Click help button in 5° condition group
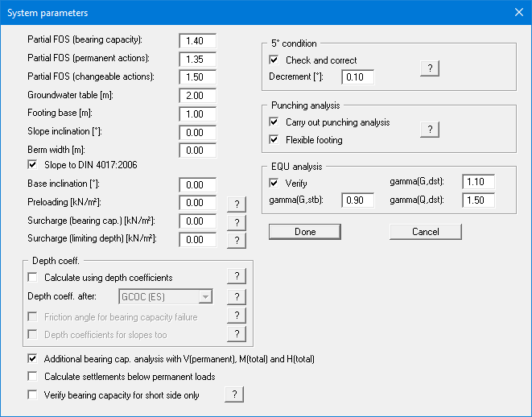This screenshot has height=417, width=532. [430, 68]
